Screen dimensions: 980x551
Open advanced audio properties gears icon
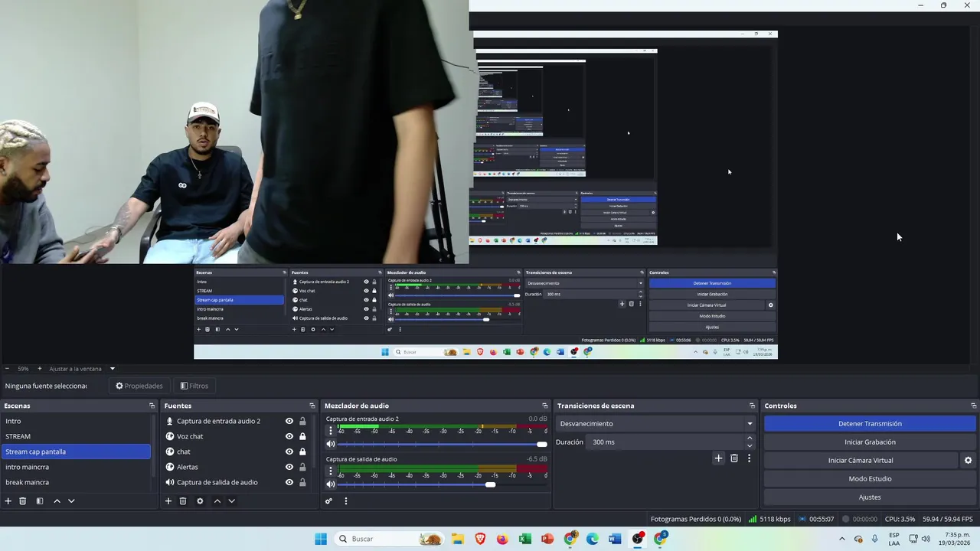328,501
